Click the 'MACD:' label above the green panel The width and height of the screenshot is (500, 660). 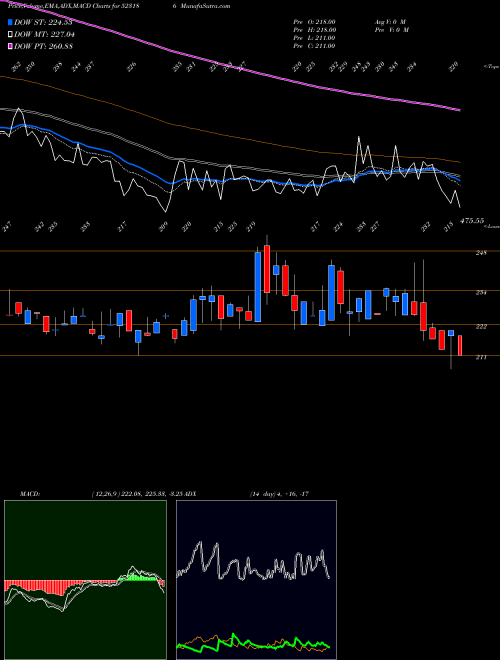pos(30,494)
